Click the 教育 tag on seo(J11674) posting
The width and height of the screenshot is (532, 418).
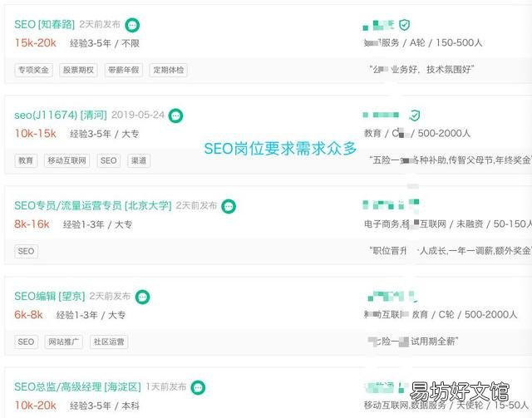pyautogui.click(x=26, y=160)
